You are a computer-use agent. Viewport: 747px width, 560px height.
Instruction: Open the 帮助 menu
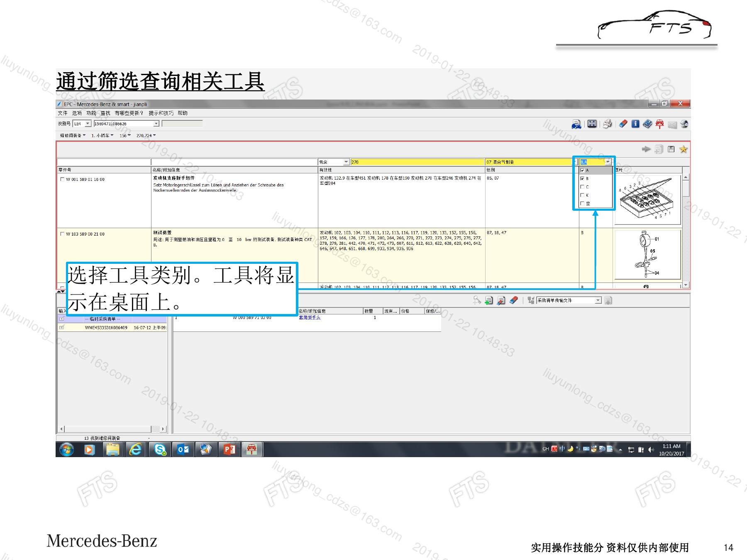[183, 113]
